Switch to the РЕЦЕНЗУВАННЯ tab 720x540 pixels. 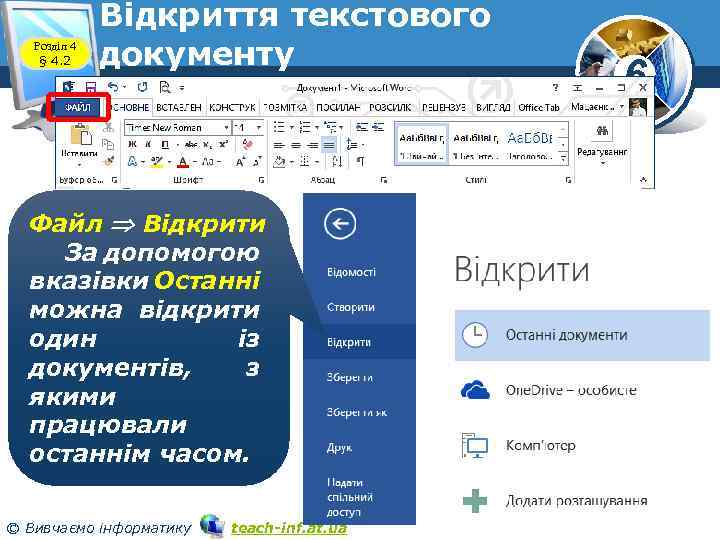point(444,108)
